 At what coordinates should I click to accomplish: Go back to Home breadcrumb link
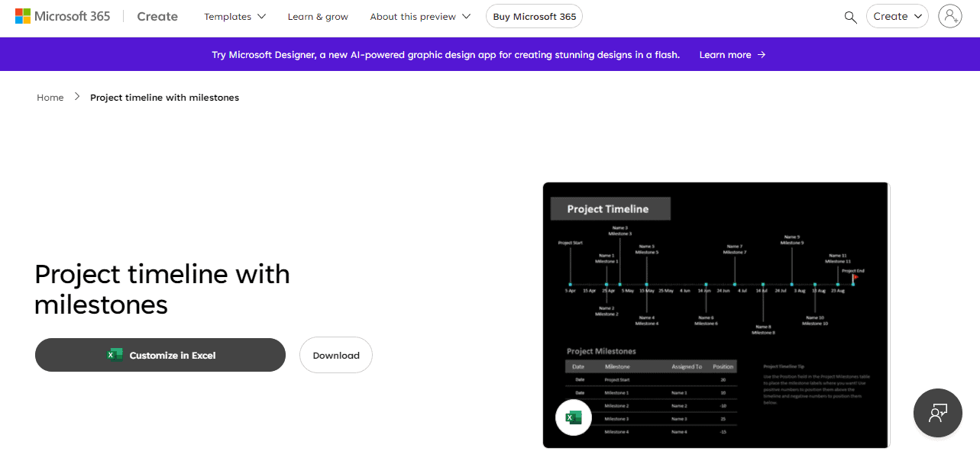tap(50, 98)
